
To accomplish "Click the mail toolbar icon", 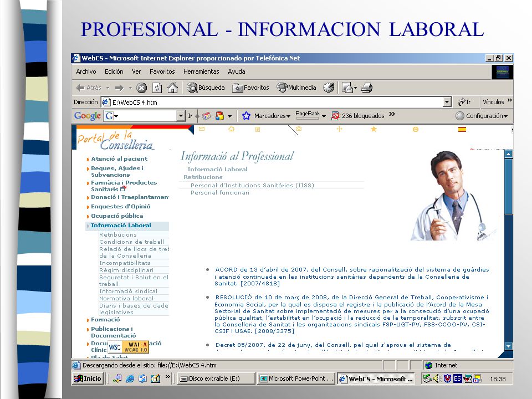I will (349, 88).
